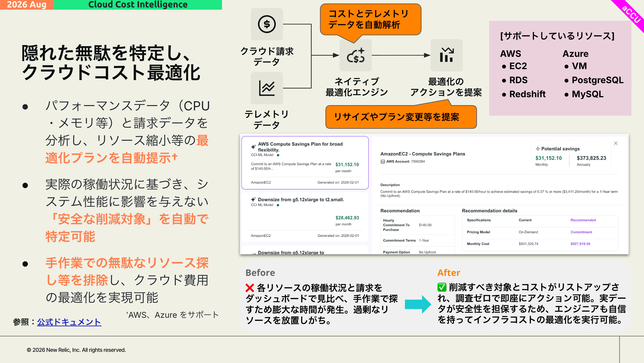Click the optimization action bar chart icon
Screen dimensions: 644x363
click(x=447, y=55)
